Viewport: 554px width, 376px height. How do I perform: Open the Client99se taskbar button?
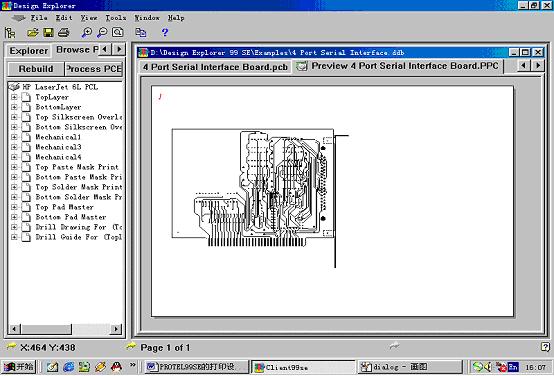click(303, 367)
